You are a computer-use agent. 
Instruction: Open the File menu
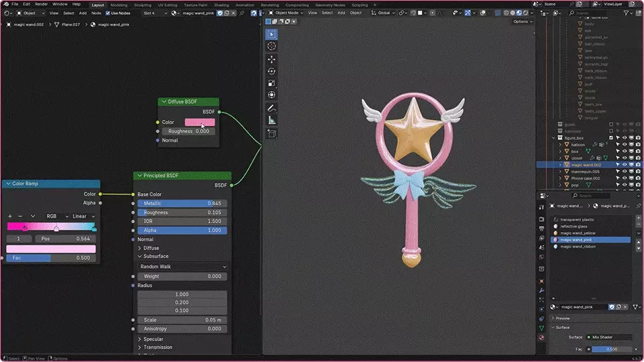pyautogui.click(x=15, y=4)
